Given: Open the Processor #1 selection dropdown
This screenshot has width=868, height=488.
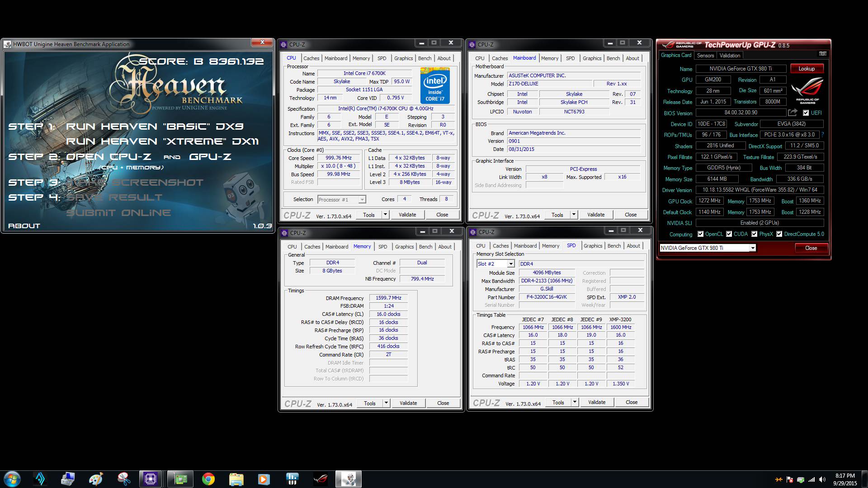Looking at the screenshot, I should (341, 200).
